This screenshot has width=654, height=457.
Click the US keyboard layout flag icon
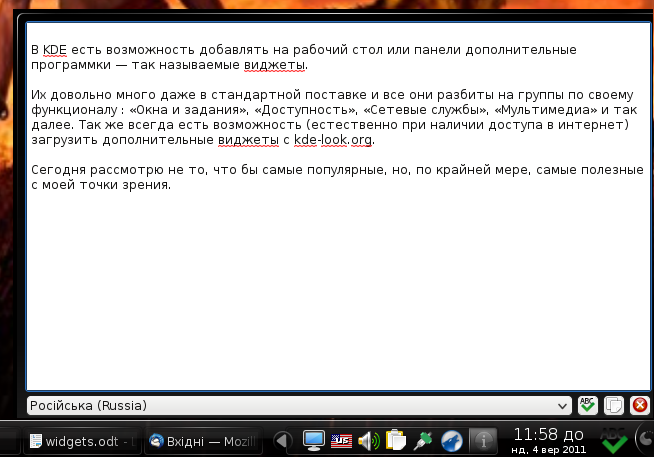coord(341,441)
